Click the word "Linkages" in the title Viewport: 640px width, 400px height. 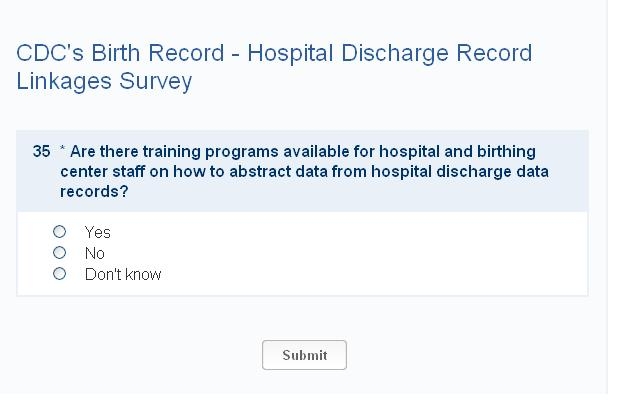tap(64, 82)
